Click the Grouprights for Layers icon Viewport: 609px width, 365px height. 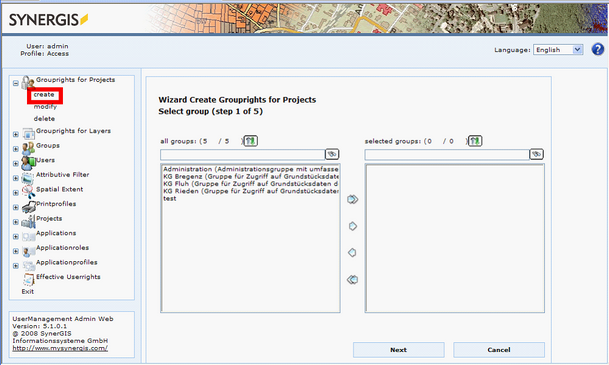[x=28, y=134]
